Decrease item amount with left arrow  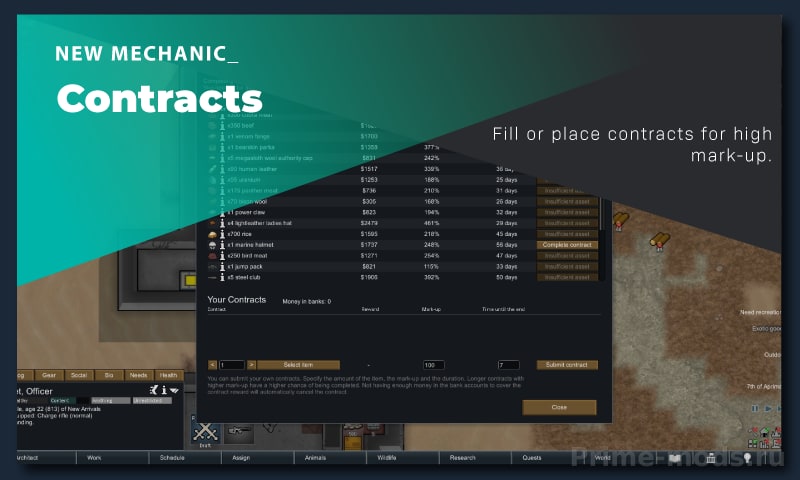pyautogui.click(x=212, y=365)
